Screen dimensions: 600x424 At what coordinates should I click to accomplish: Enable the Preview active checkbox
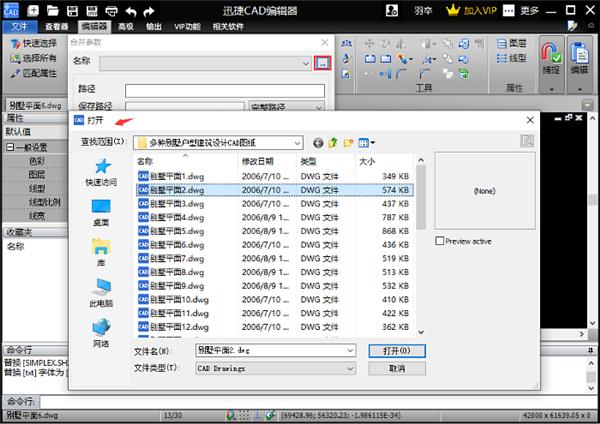pos(440,241)
